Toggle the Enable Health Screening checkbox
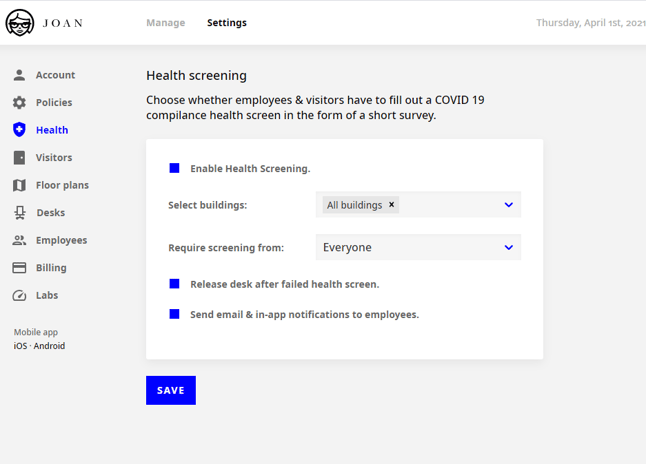The height and width of the screenshot is (464, 646). tap(174, 168)
